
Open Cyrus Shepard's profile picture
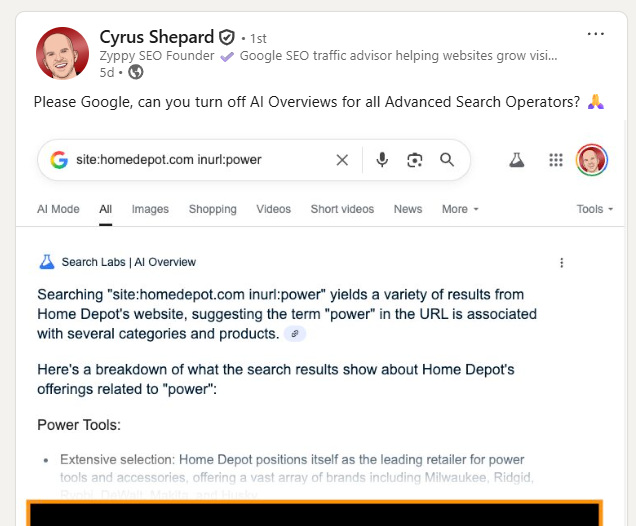coord(62,53)
